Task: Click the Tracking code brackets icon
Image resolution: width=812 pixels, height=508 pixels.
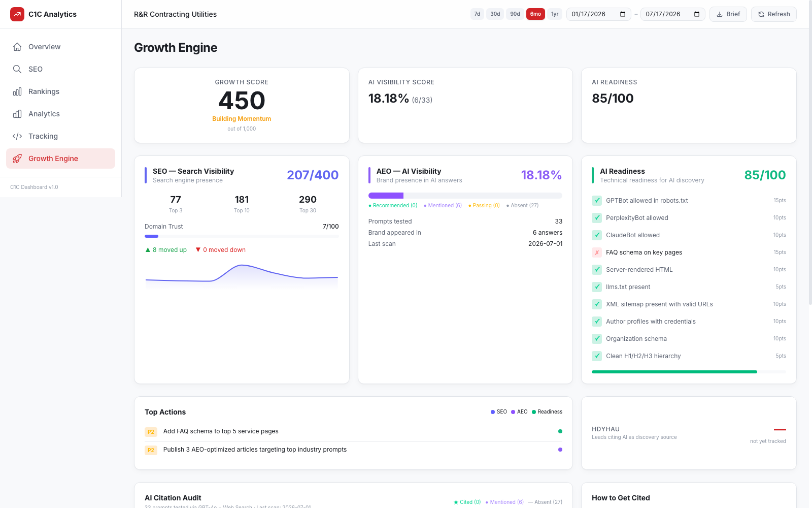Action: (17, 136)
